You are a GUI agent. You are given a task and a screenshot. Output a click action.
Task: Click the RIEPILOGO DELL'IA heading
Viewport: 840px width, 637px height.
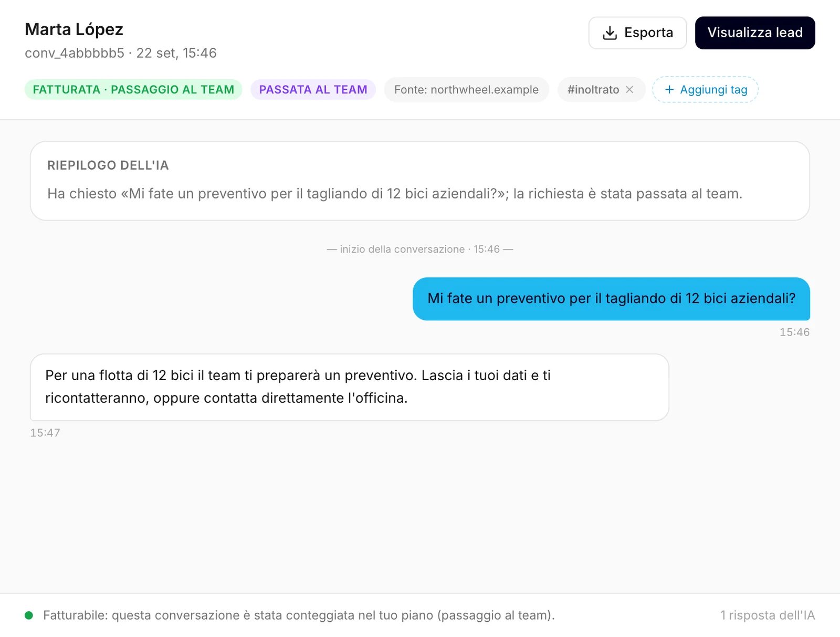pos(108,165)
